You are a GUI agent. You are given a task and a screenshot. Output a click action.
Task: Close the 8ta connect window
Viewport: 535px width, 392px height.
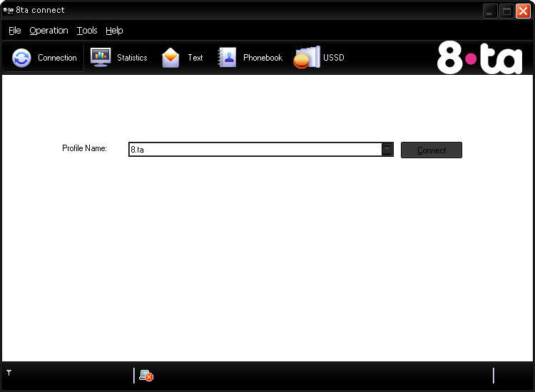(523, 11)
